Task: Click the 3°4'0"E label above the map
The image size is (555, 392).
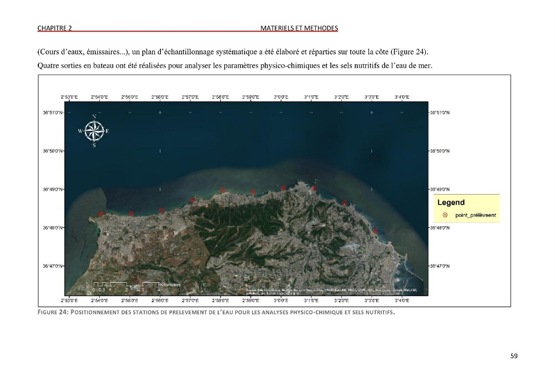Action: pos(402,97)
